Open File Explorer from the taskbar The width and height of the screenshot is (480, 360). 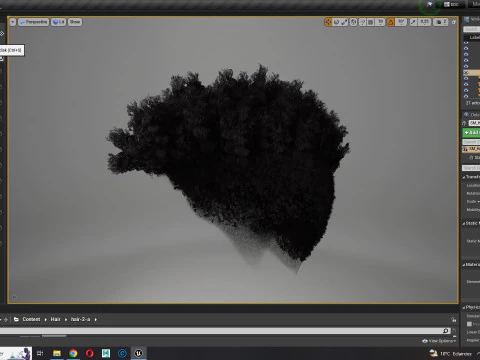click(x=57, y=353)
